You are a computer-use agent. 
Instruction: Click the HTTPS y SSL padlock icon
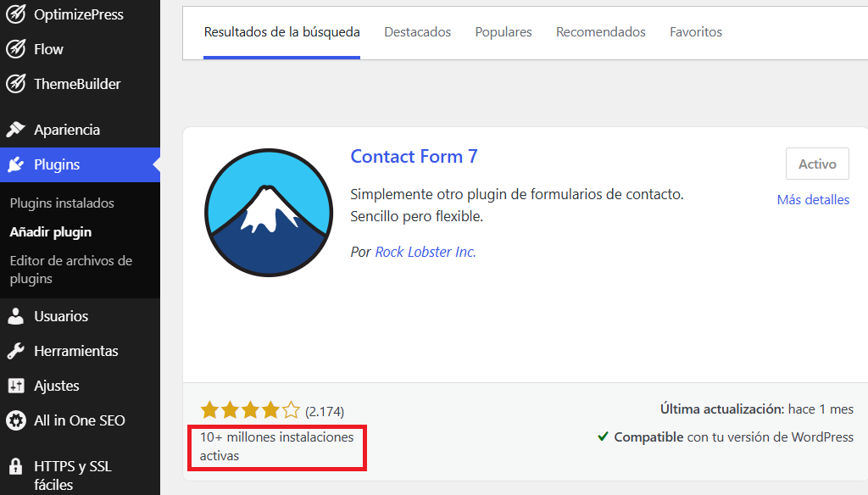coord(16,466)
